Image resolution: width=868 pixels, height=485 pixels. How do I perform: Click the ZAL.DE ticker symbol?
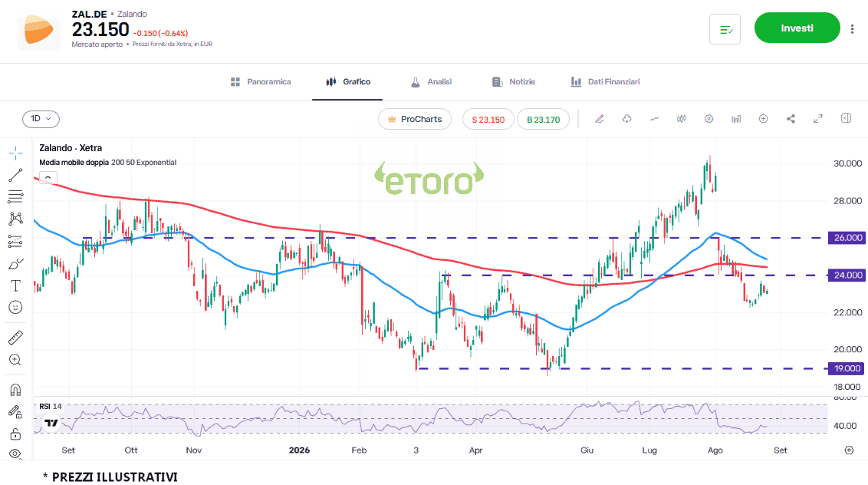click(x=89, y=14)
